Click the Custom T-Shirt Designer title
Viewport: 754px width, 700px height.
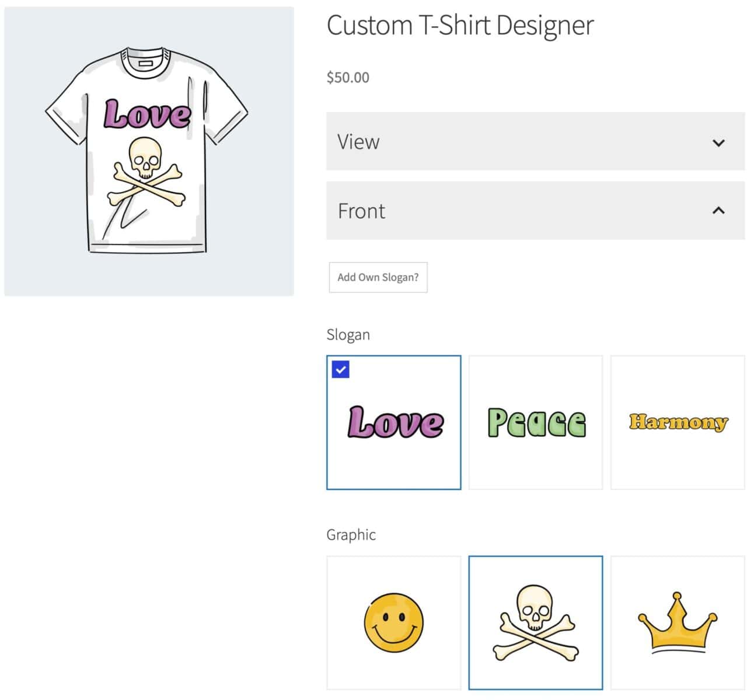460,26
